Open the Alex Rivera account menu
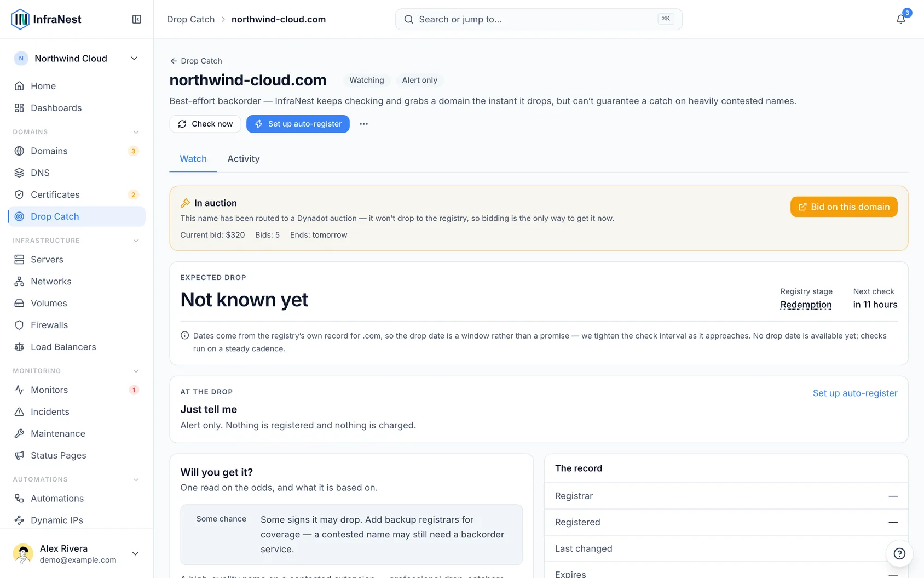Viewport: 924px width, 578px height. click(77, 553)
